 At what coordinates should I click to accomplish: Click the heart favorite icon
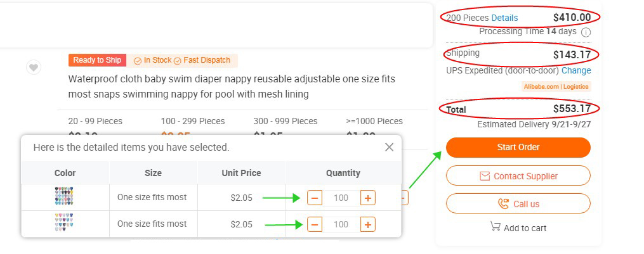[x=34, y=67]
